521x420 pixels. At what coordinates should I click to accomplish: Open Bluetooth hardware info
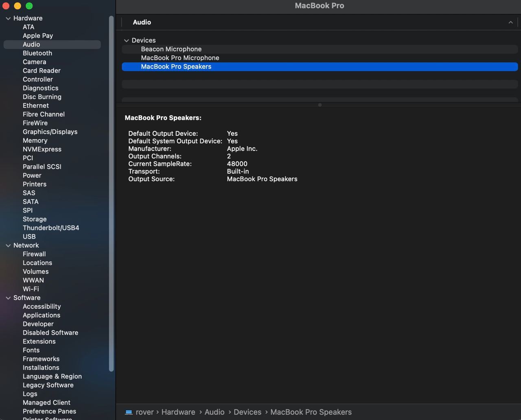click(37, 53)
